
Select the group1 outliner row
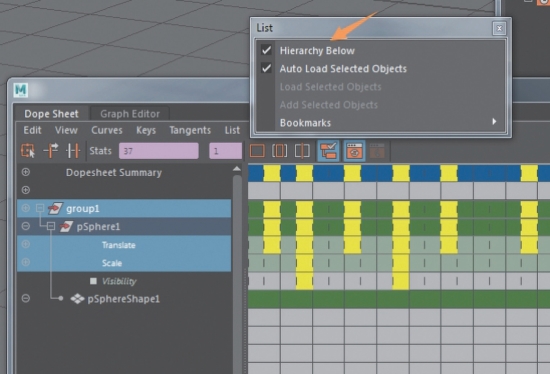point(124,208)
